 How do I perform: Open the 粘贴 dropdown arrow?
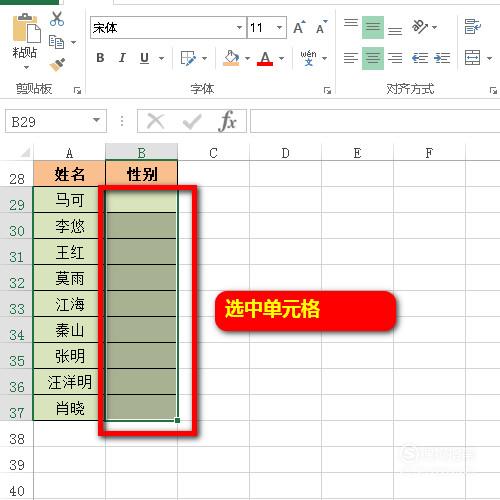[26, 68]
